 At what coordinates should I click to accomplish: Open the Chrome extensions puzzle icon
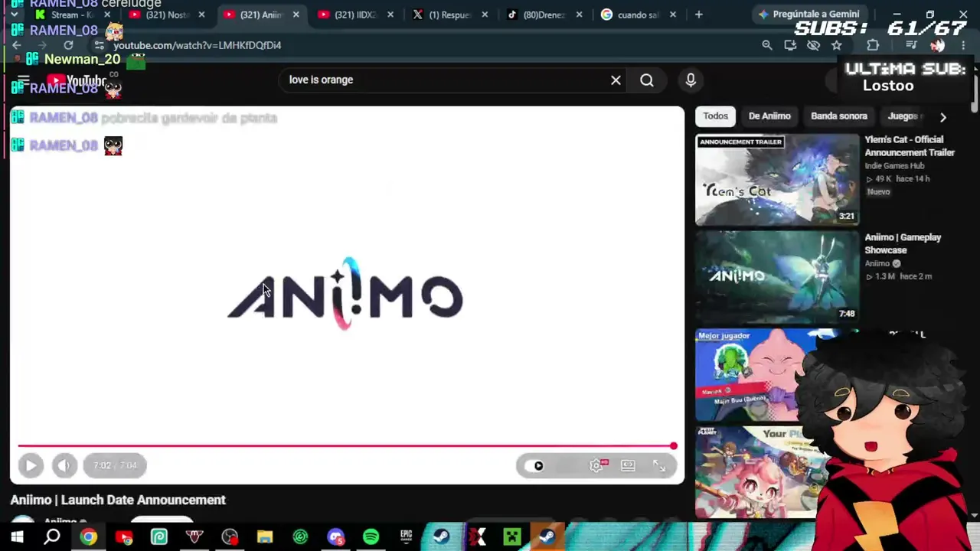[x=873, y=45]
